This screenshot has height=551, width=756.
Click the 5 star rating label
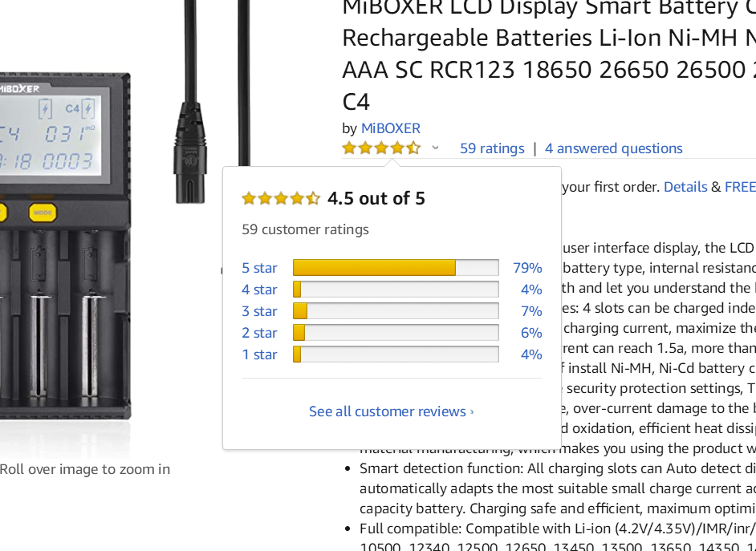tap(259, 268)
